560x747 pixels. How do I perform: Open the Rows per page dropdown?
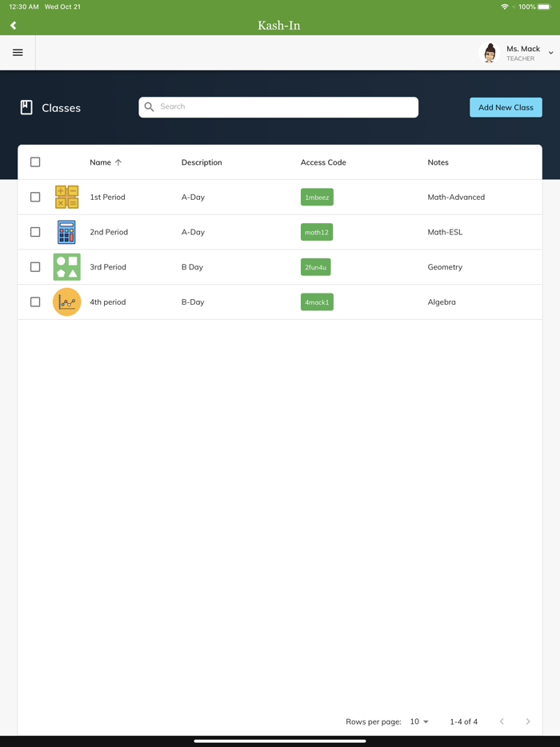pos(419,721)
